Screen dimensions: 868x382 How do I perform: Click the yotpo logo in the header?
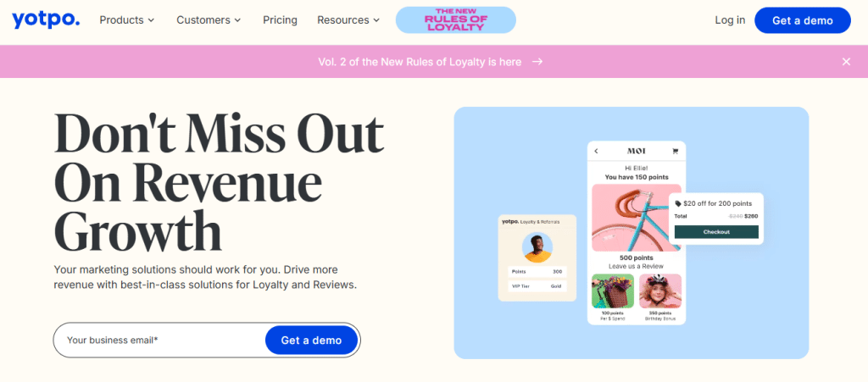(x=46, y=19)
